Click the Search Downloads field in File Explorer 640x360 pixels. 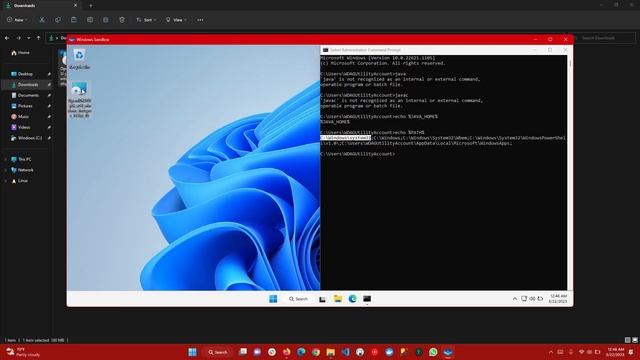coord(605,38)
